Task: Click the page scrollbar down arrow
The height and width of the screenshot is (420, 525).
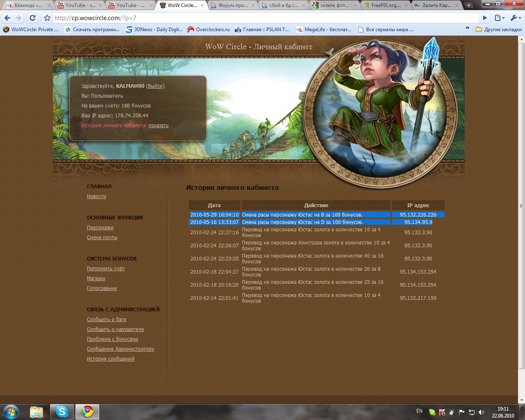Action: tap(522, 400)
